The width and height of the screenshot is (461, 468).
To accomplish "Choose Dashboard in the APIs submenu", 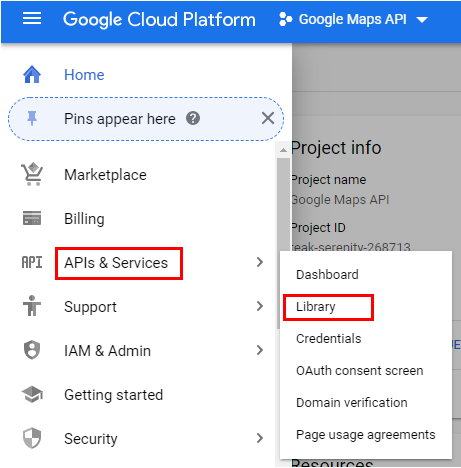I will click(x=327, y=275).
